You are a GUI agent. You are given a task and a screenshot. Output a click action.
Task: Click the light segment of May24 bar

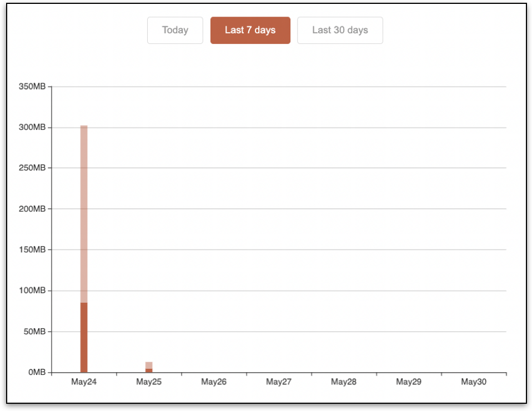[x=84, y=214]
